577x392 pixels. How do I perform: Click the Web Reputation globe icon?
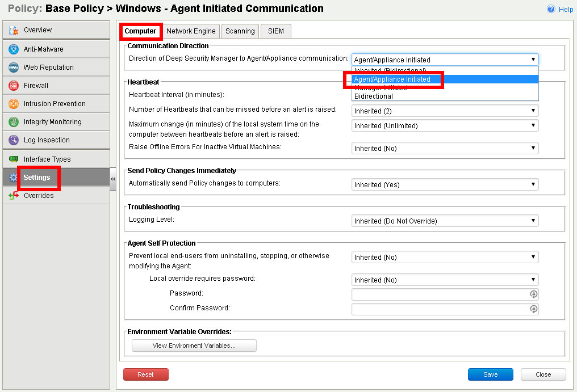click(14, 68)
